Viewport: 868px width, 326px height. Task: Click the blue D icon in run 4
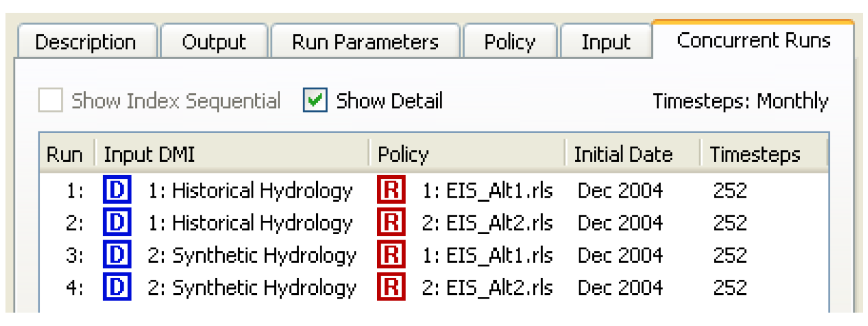pos(116,287)
